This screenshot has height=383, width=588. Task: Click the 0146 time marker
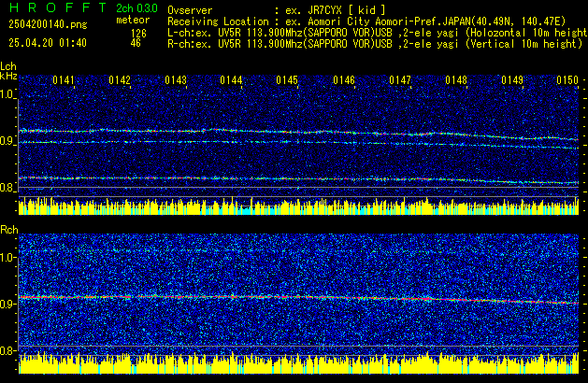pos(344,80)
